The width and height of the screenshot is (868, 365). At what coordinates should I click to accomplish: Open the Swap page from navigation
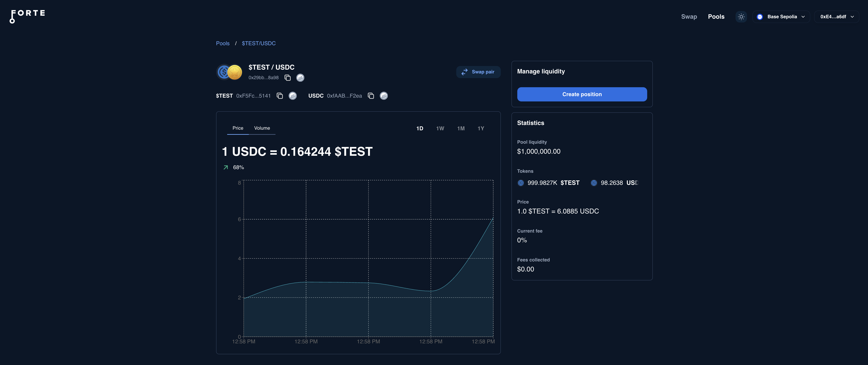pos(689,17)
